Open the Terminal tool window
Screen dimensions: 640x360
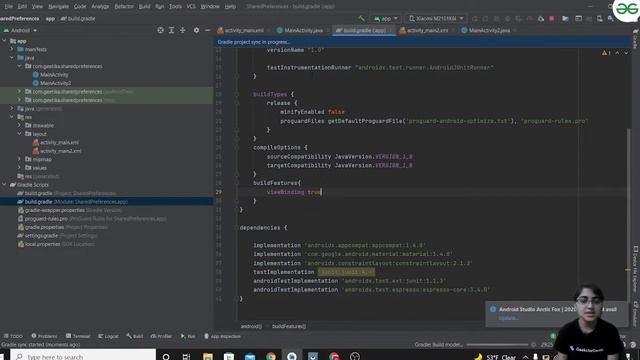tap(78, 336)
